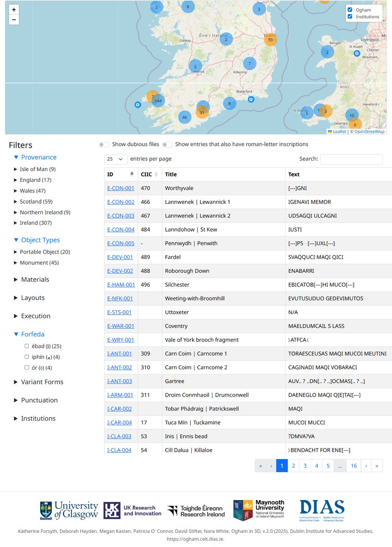
Task: Open blue cluster marker 144 in Kerry
Action: [158, 101]
